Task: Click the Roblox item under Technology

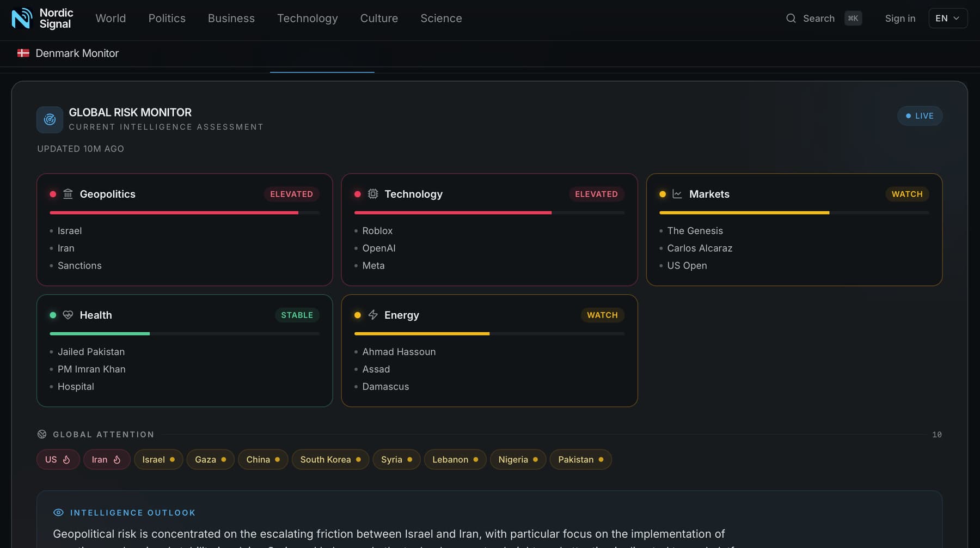Action: click(377, 231)
